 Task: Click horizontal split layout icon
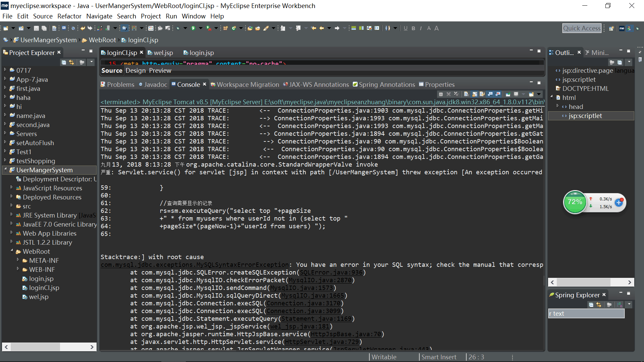click(x=354, y=28)
